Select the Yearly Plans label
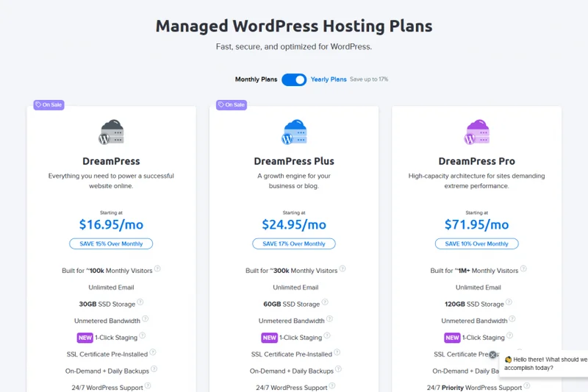The image size is (588, 392). pos(329,79)
